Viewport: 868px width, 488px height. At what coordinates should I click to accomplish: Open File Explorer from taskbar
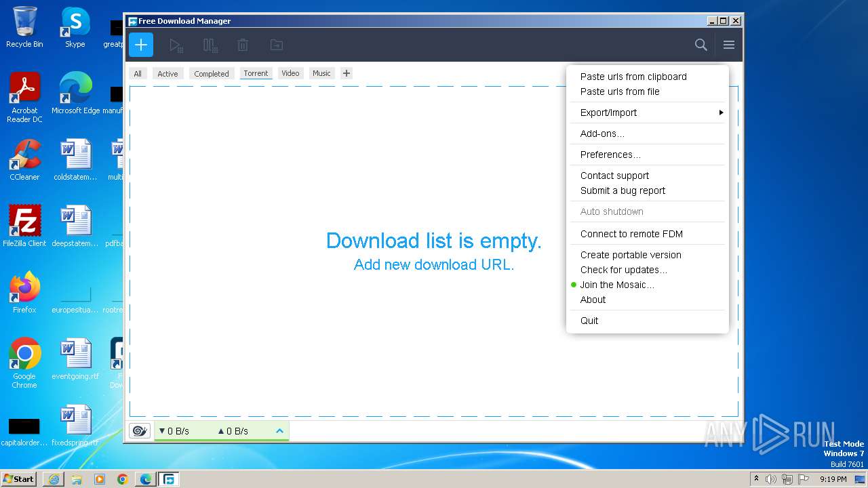point(77,479)
